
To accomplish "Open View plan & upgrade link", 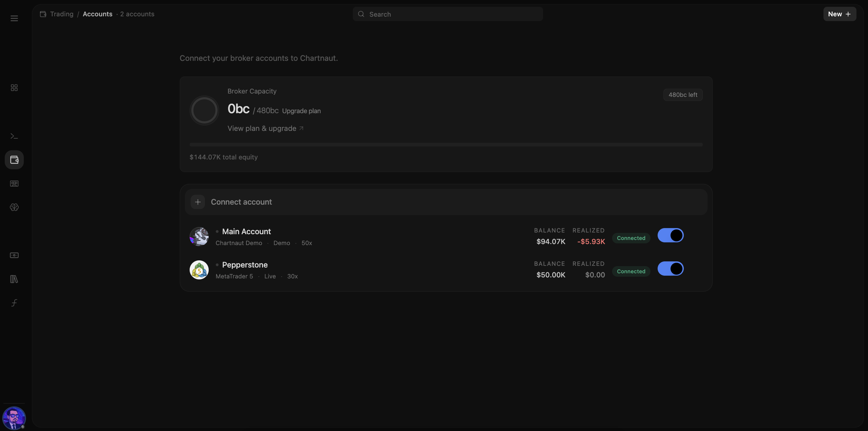I will [x=265, y=128].
